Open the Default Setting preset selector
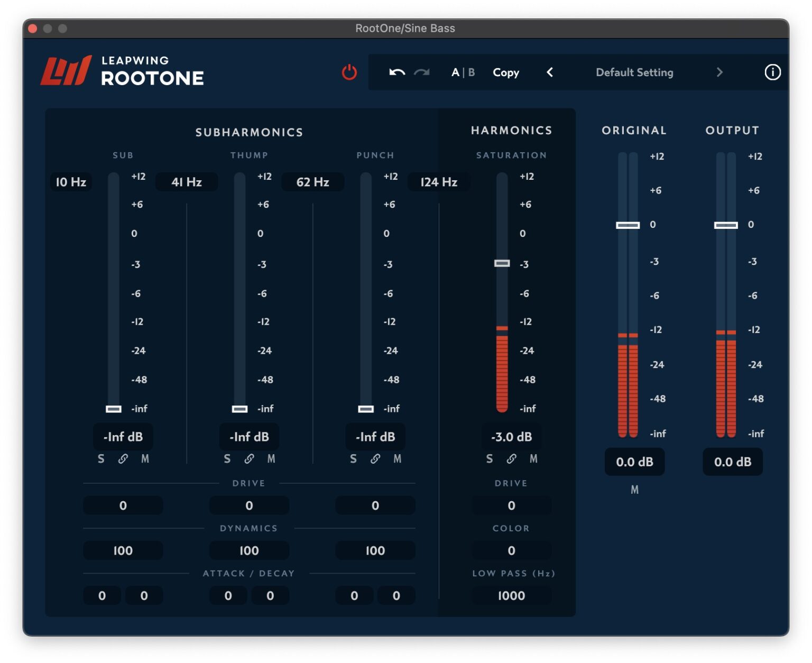This screenshot has height=663, width=812. [634, 72]
